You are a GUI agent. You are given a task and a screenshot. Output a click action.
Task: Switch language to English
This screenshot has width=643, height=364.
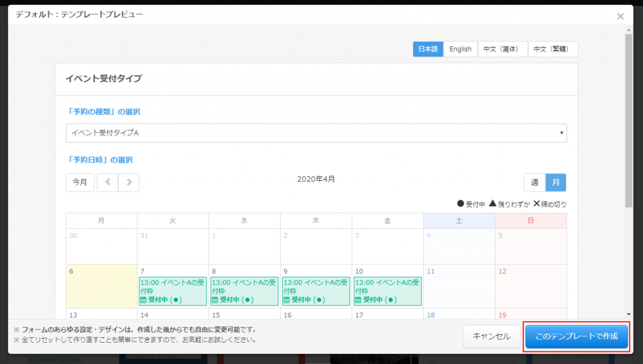[460, 49]
